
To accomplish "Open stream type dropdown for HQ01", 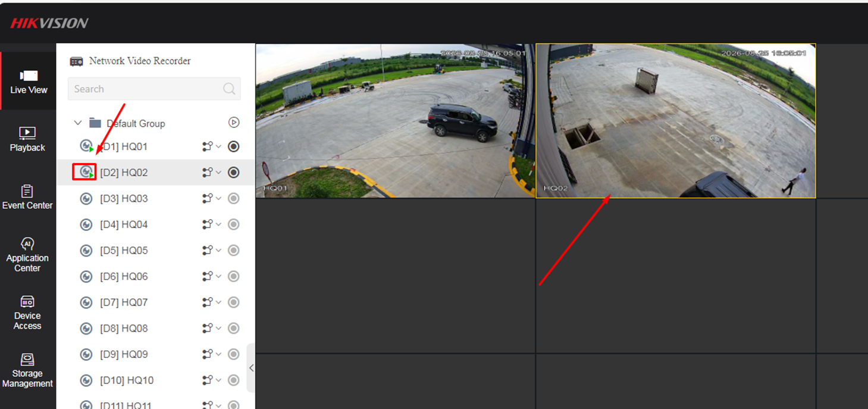I will pos(211,146).
